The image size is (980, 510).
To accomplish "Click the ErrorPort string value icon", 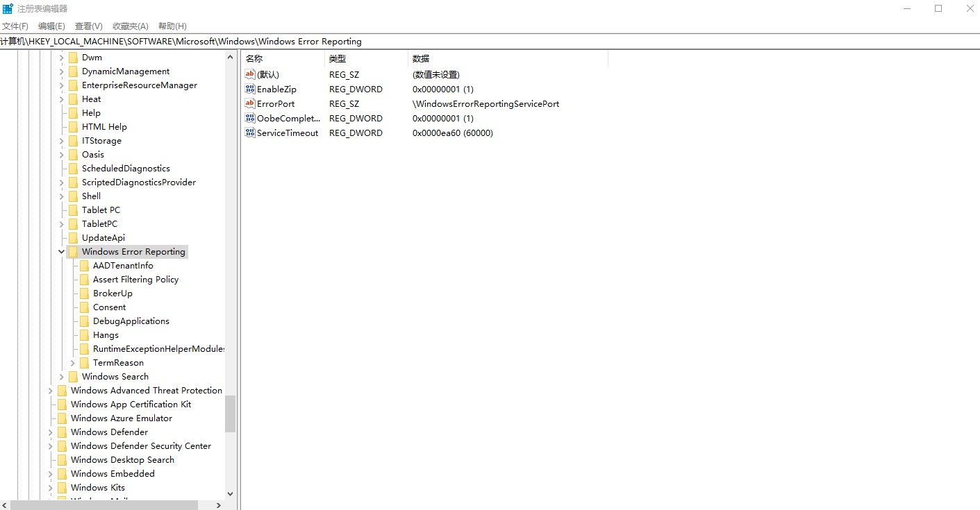I will tap(250, 103).
